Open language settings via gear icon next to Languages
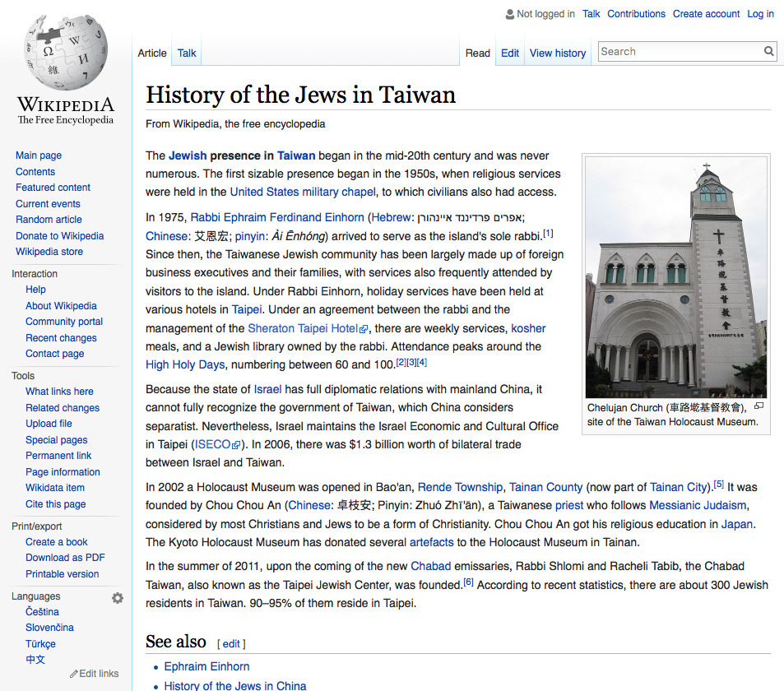The image size is (784, 691). [118, 598]
